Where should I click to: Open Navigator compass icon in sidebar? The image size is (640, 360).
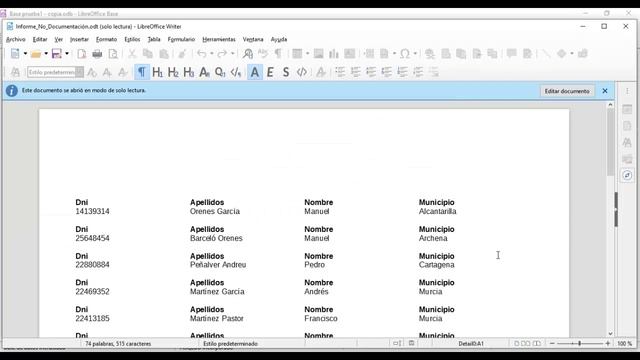click(x=627, y=175)
